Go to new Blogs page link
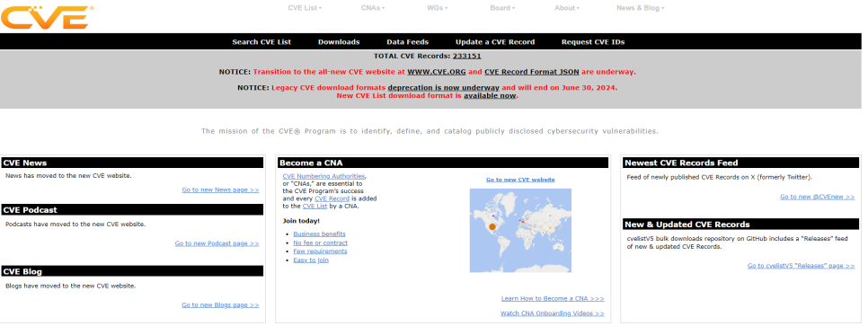 tap(220, 305)
